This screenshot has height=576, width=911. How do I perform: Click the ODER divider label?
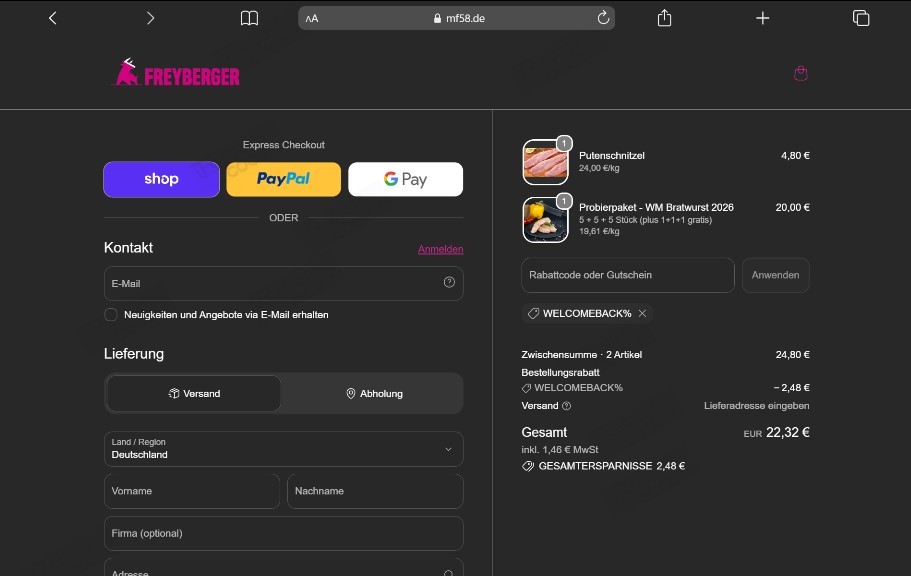(284, 218)
